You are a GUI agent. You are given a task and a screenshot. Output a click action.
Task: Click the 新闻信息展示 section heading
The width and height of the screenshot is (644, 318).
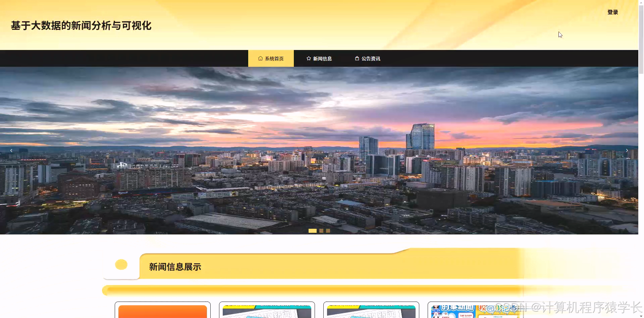click(x=175, y=267)
